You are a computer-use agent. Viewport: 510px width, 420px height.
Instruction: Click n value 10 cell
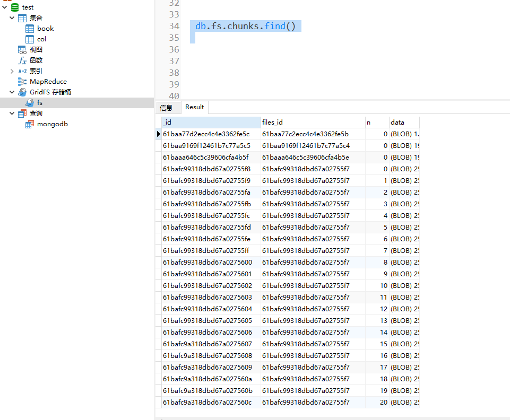377,286
